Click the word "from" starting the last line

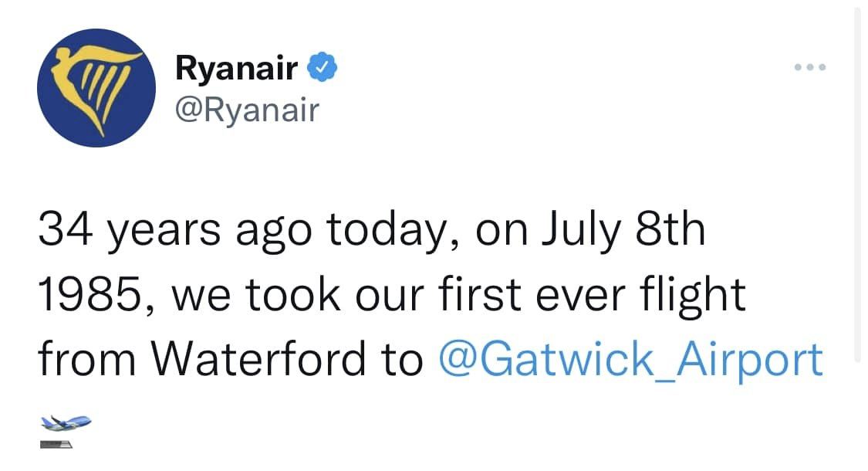87,360
